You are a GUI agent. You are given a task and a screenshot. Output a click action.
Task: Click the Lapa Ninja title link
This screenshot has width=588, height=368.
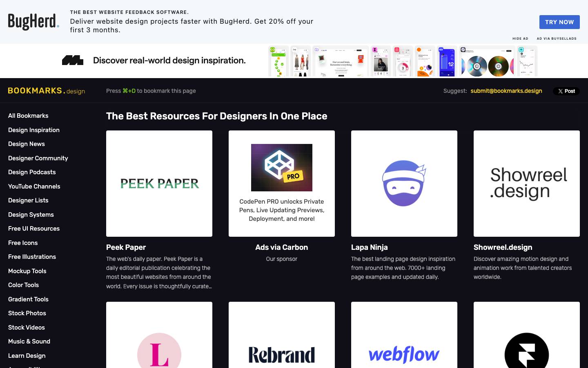[370, 247]
